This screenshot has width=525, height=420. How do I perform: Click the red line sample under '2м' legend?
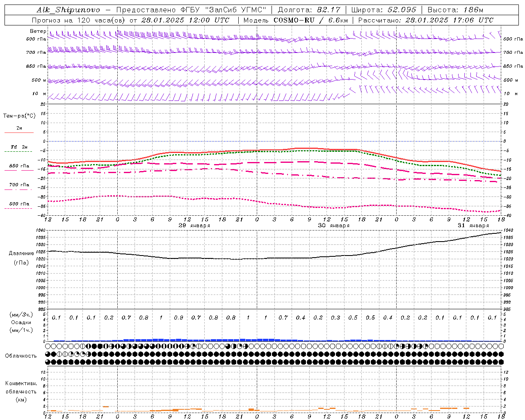tap(19, 132)
